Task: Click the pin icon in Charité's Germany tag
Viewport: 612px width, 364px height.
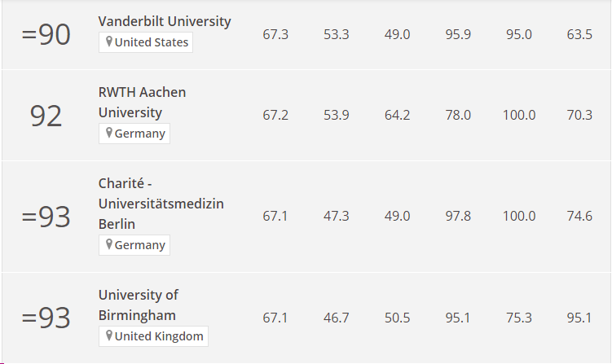Action: [x=109, y=244]
